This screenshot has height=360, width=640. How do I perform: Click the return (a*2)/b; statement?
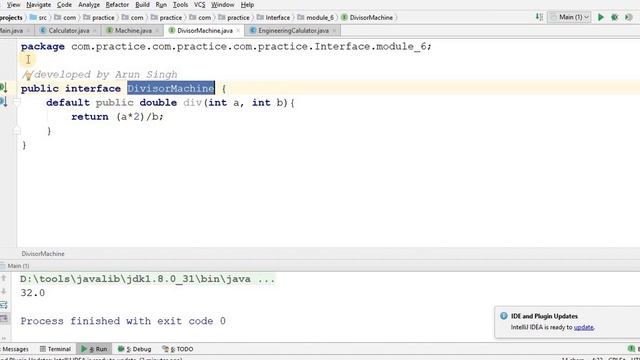(118, 117)
